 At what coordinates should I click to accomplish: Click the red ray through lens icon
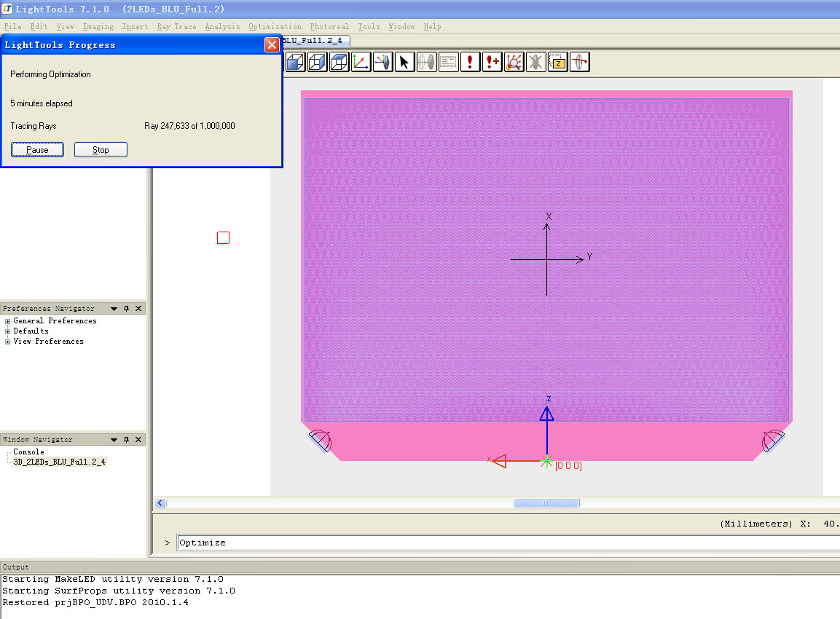(580, 62)
